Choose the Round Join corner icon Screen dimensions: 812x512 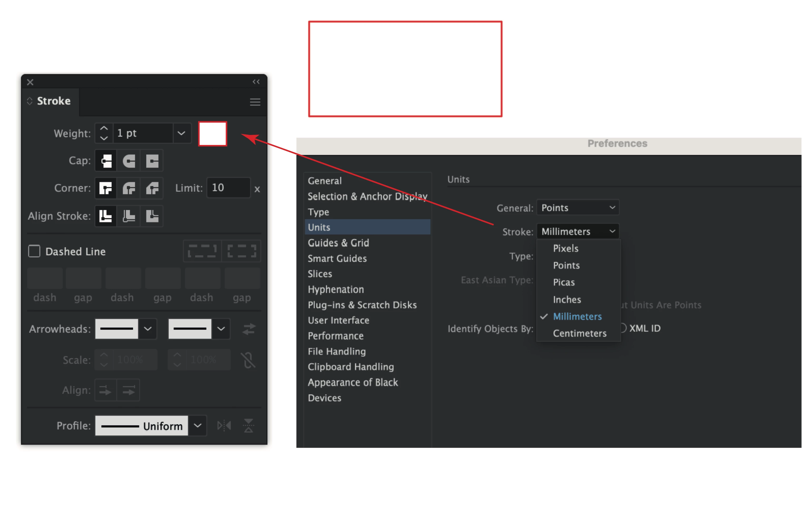tap(129, 188)
